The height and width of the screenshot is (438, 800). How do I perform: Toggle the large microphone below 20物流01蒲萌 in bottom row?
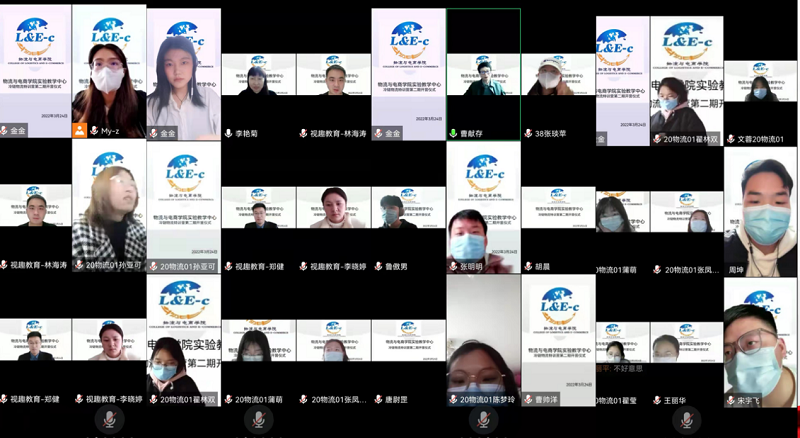tap(259, 421)
